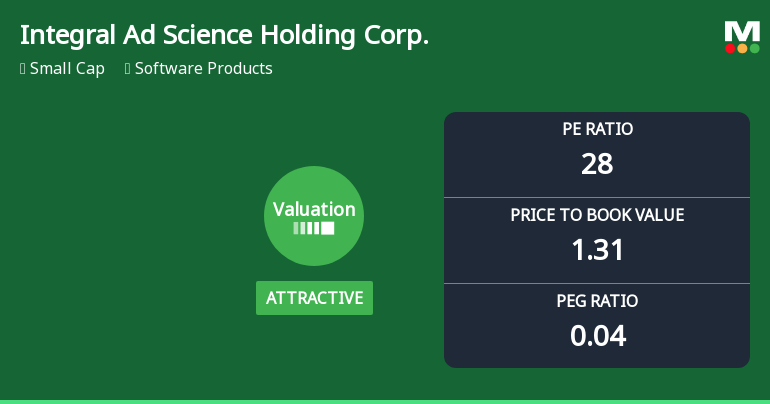Click the PEG ratio value 0.04
Viewport: 770px width, 404px height.
(597, 336)
